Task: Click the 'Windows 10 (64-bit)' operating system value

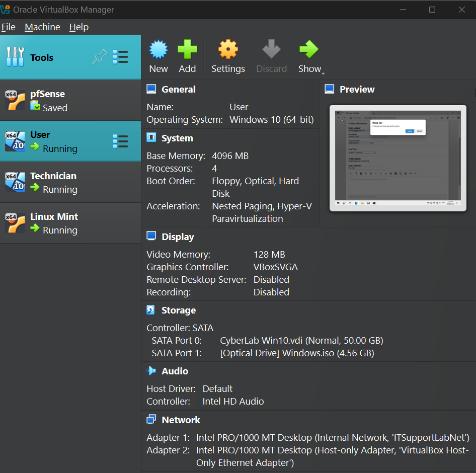Action: (272, 120)
